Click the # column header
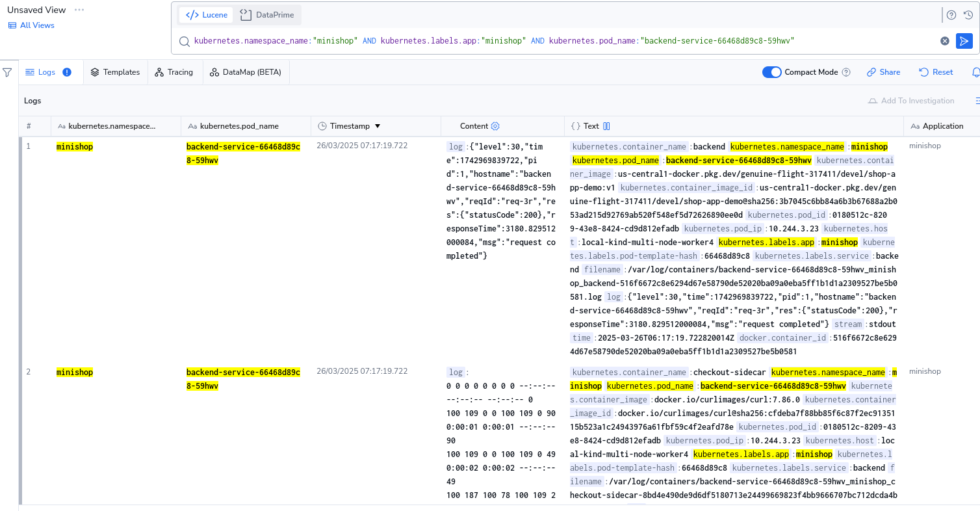This screenshot has width=980, height=511. [29, 126]
